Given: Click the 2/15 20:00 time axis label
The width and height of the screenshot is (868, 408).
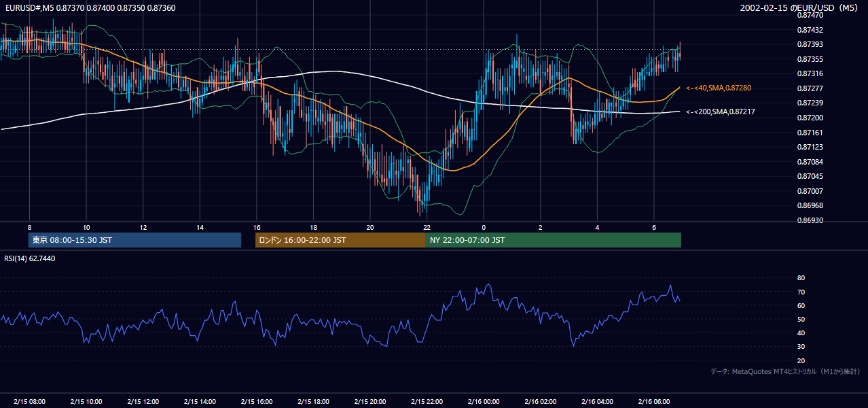Looking at the screenshot, I should coord(369,402).
